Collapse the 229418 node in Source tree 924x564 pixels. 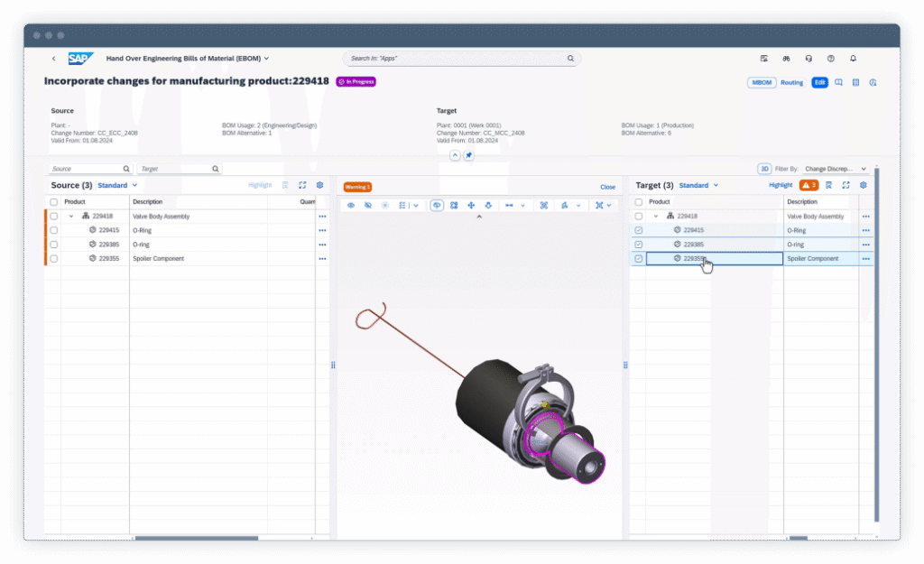pyautogui.click(x=71, y=217)
